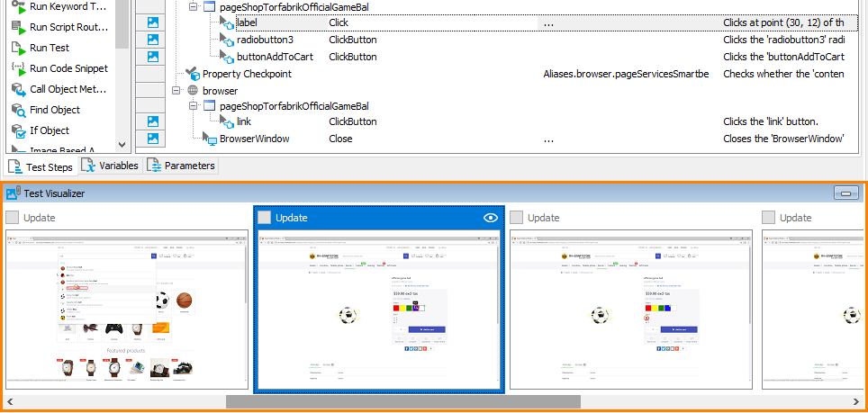This screenshot has height=413, width=868.
Task: Click the ellipsis button in BrowserWindow row
Action: tap(548, 139)
